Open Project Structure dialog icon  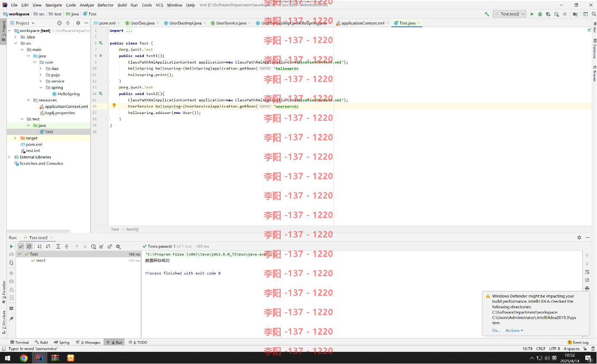coord(574,14)
